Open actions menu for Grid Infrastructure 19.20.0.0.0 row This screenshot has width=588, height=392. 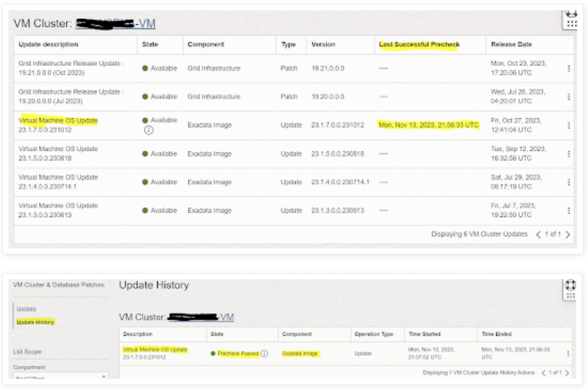coord(568,96)
